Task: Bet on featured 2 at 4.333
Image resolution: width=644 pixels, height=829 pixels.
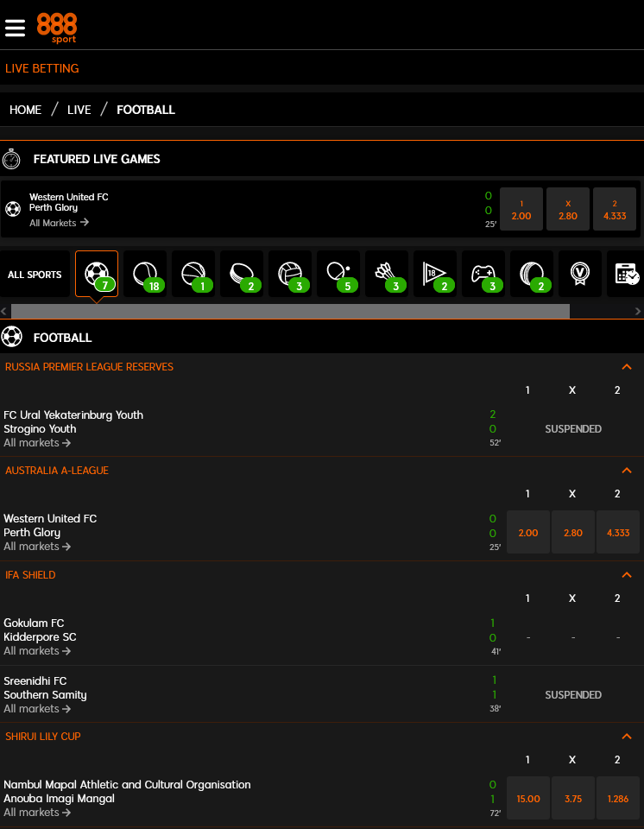Action: 615,209
